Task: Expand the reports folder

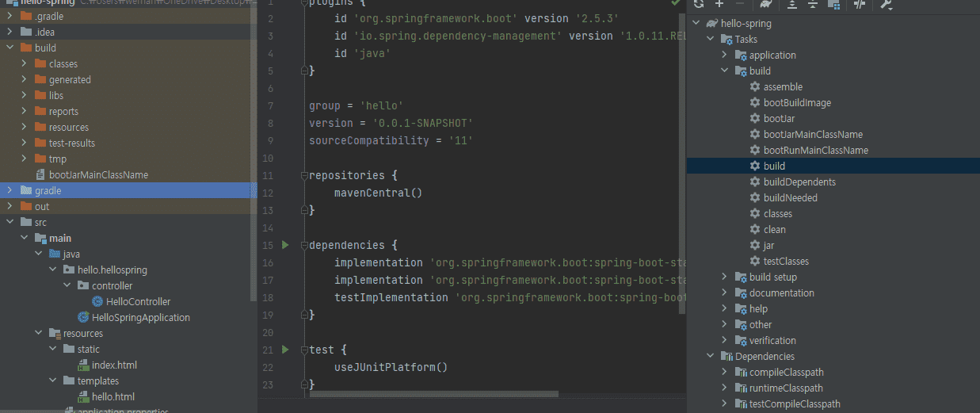Action: click(x=24, y=111)
